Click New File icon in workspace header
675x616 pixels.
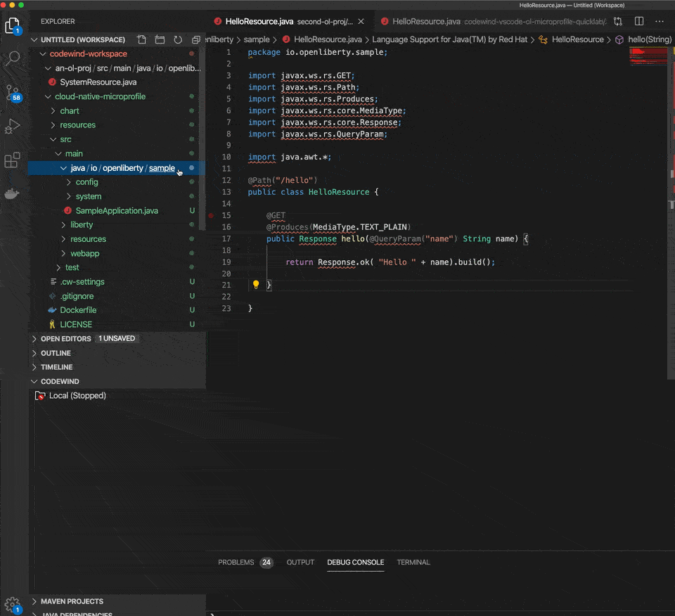[141, 39]
